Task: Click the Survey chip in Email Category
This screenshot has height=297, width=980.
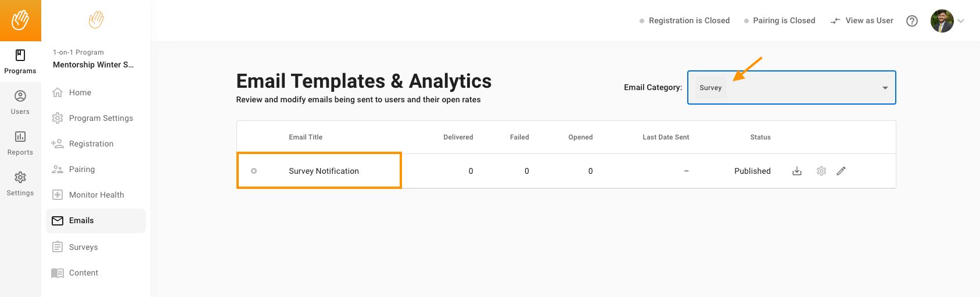Action: click(710, 88)
